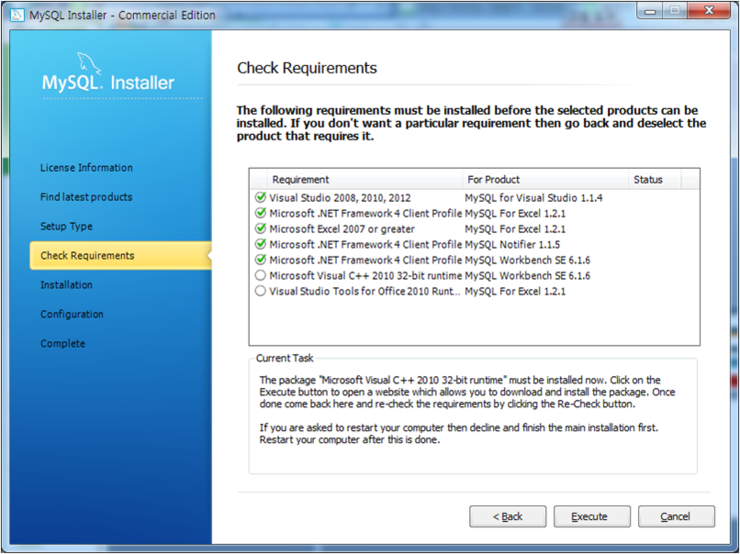Go to the Complete step
Viewport: 740px width, 554px height.
coord(63,343)
